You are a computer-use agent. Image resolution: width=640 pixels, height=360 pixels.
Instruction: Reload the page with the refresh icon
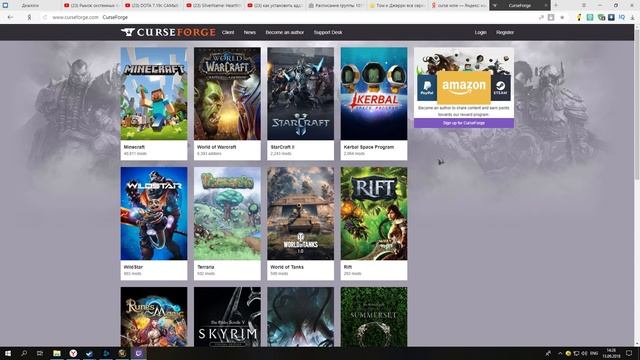click(x=45, y=17)
